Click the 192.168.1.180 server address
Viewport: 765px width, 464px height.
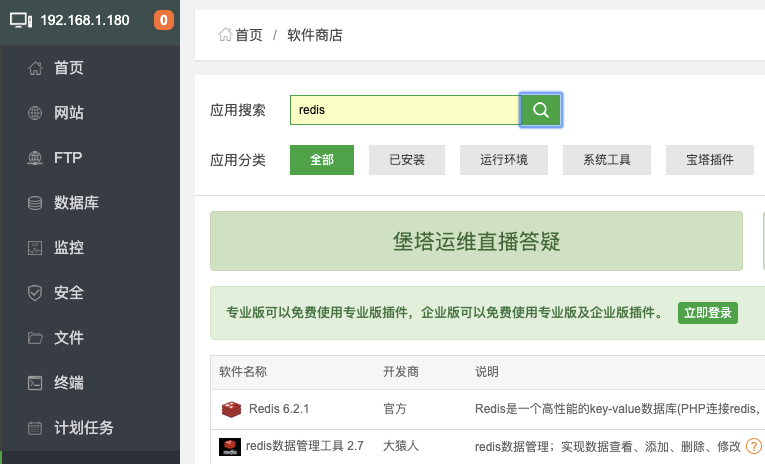pos(85,20)
